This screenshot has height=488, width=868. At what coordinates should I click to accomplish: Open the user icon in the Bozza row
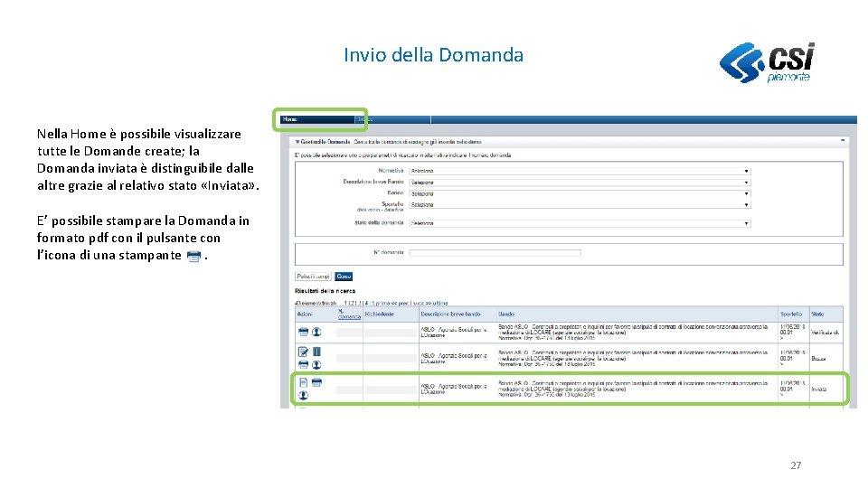tap(316, 364)
